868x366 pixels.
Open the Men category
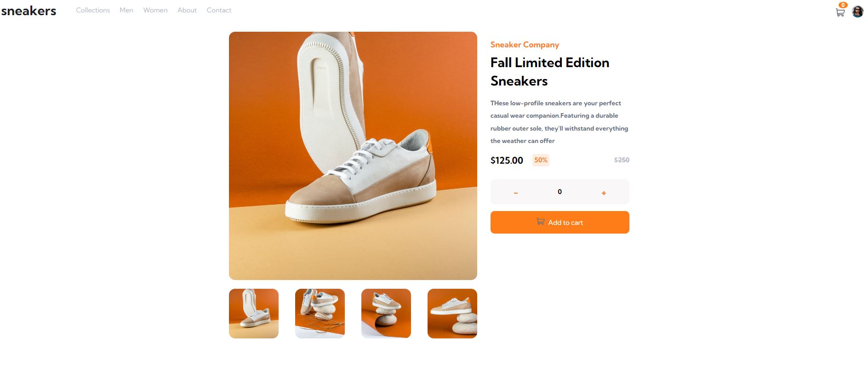pos(126,10)
